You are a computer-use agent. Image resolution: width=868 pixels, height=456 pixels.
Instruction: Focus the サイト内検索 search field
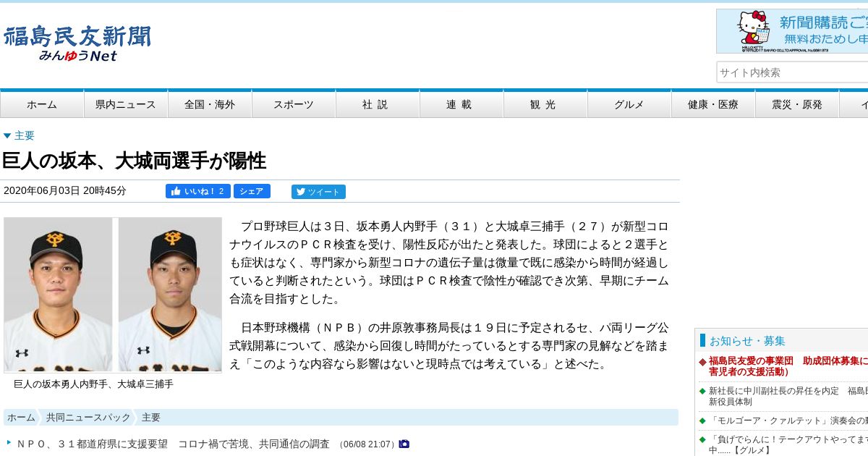click(792, 72)
